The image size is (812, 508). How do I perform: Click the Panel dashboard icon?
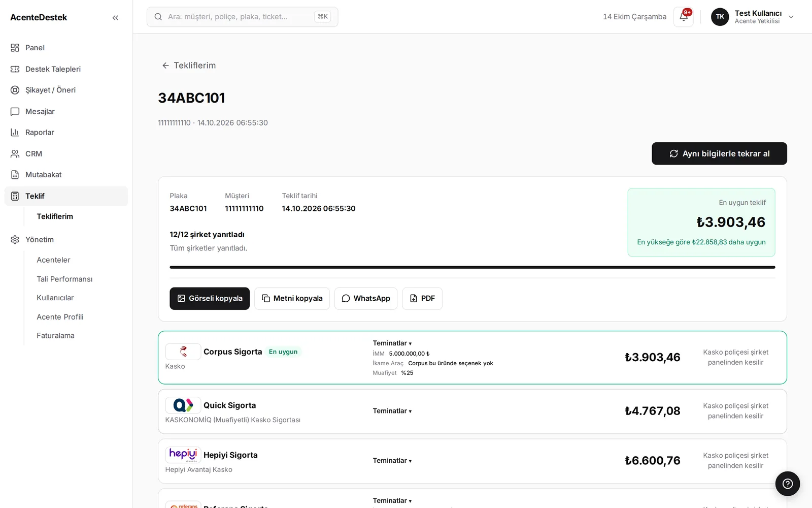15,48
